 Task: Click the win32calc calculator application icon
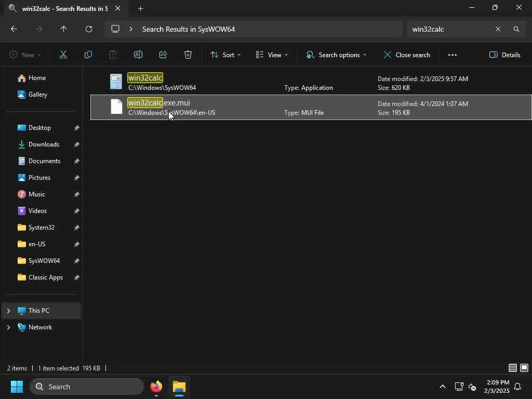(x=116, y=82)
